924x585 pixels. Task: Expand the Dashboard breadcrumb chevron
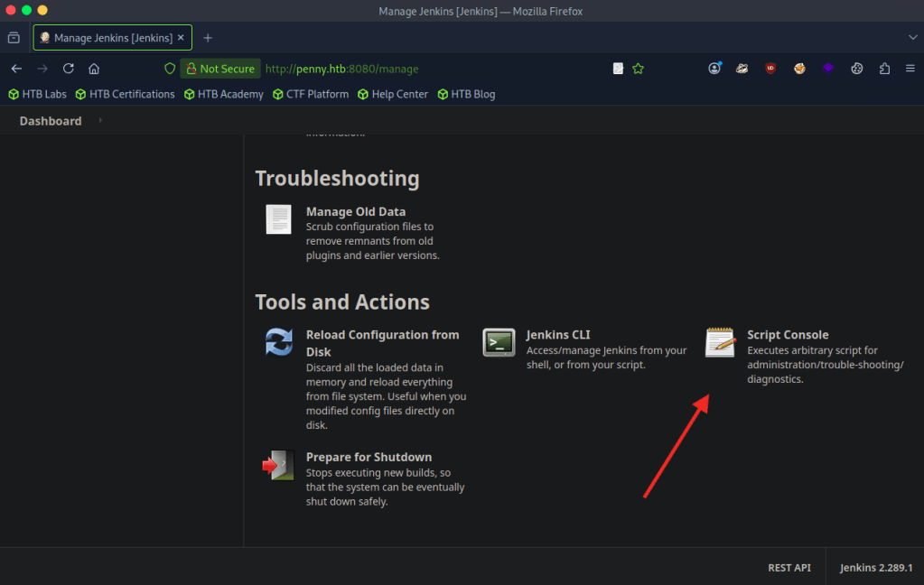click(100, 121)
